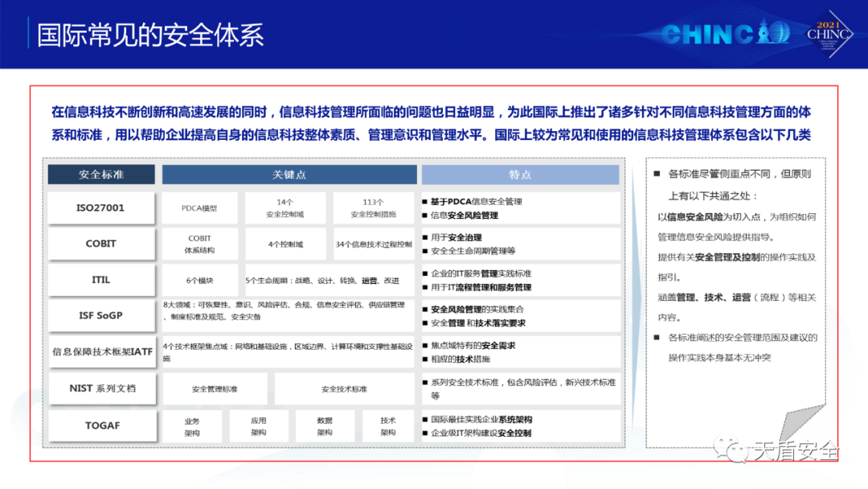Click the 34个信息技术过程控制 cell

[x=374, y=244]
